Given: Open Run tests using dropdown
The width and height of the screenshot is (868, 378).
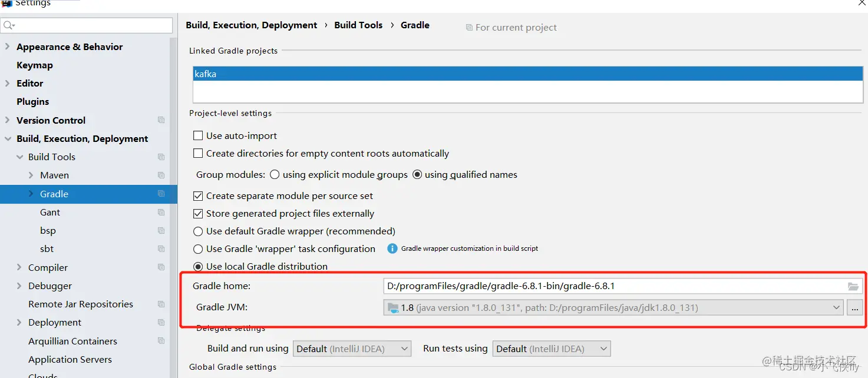Looking at the screenshot, I should pyautogui.click(x=552, y=349).
